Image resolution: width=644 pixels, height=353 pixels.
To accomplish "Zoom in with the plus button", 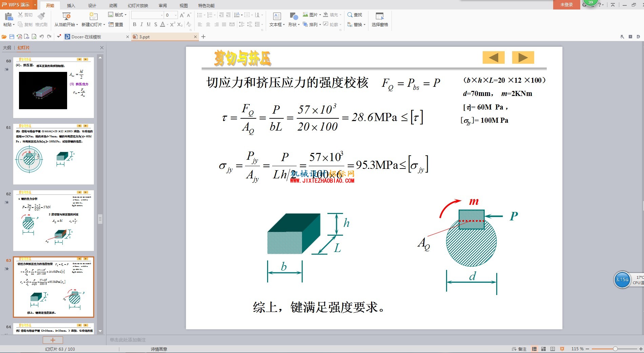I will tap(641, 349).
